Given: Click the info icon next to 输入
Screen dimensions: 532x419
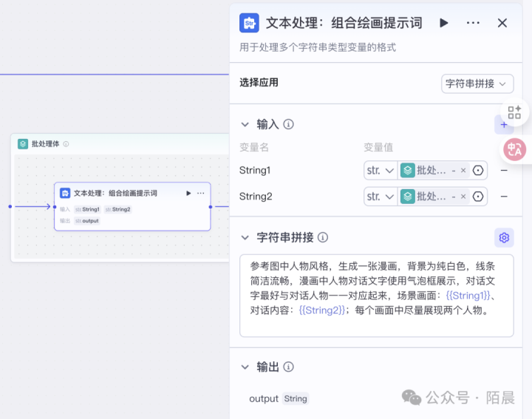Looking at the screenshot, I should pos(289,124).
